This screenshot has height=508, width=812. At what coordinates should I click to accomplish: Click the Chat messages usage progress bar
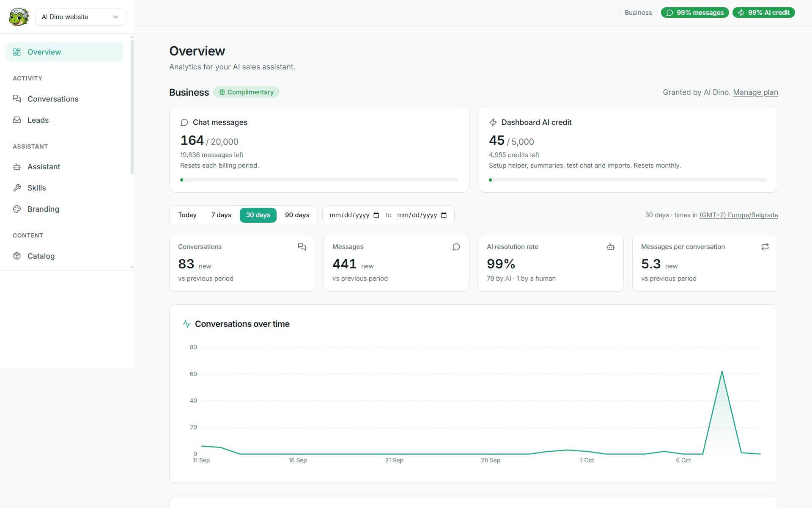point(319,180)
